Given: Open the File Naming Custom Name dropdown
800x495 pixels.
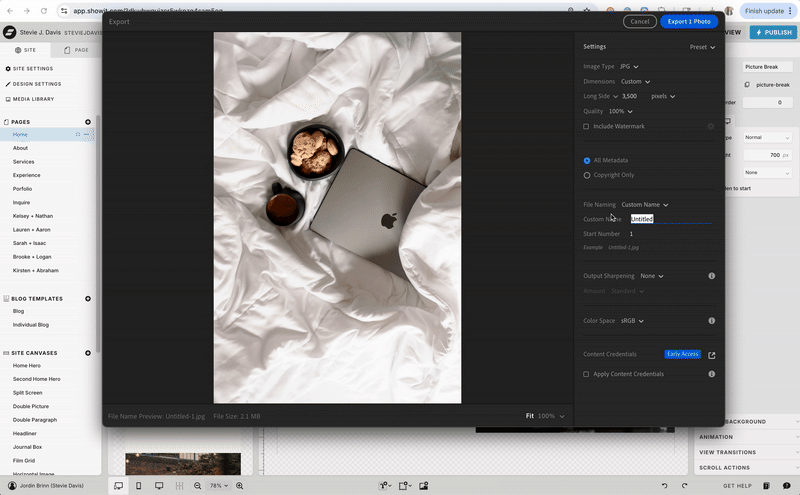Looking at the screenshot, I should pos(645,205).
